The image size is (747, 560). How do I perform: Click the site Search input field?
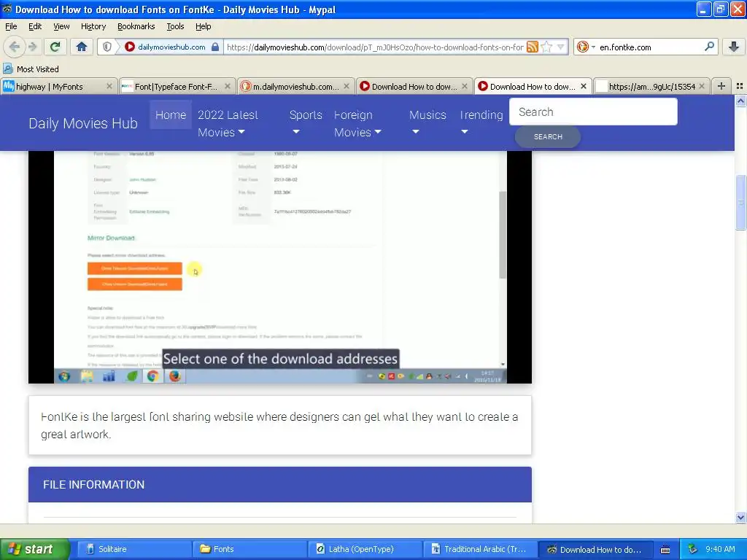click(593, 112)
